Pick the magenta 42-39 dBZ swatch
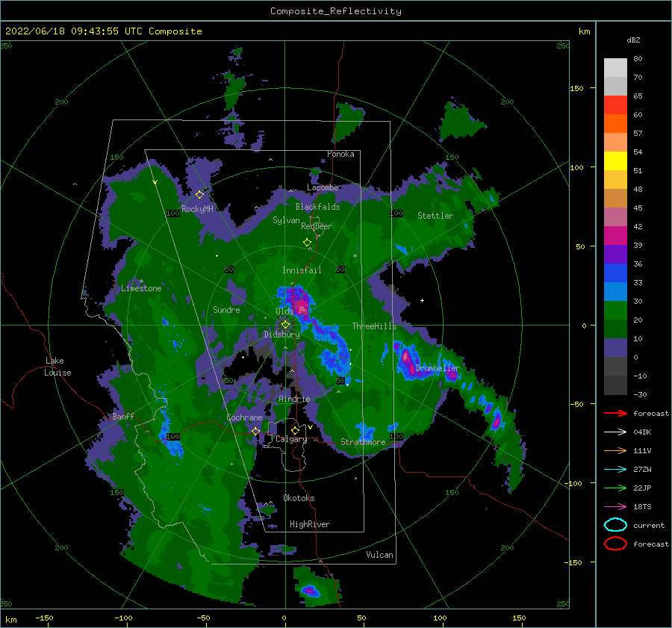Screen dimensions: 672x628 615,236
